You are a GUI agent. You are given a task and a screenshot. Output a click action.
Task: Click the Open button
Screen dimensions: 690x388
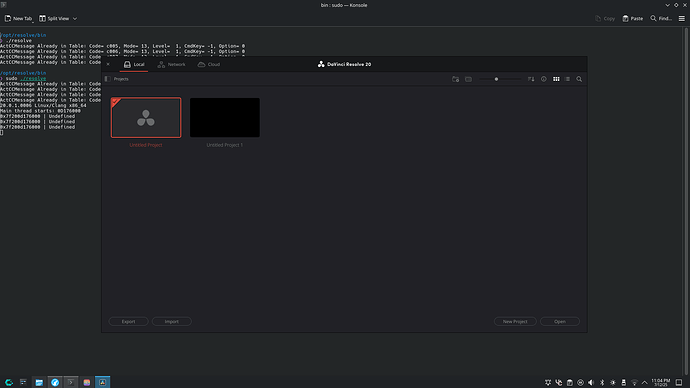pyautogui.click(x=560, y=322)
